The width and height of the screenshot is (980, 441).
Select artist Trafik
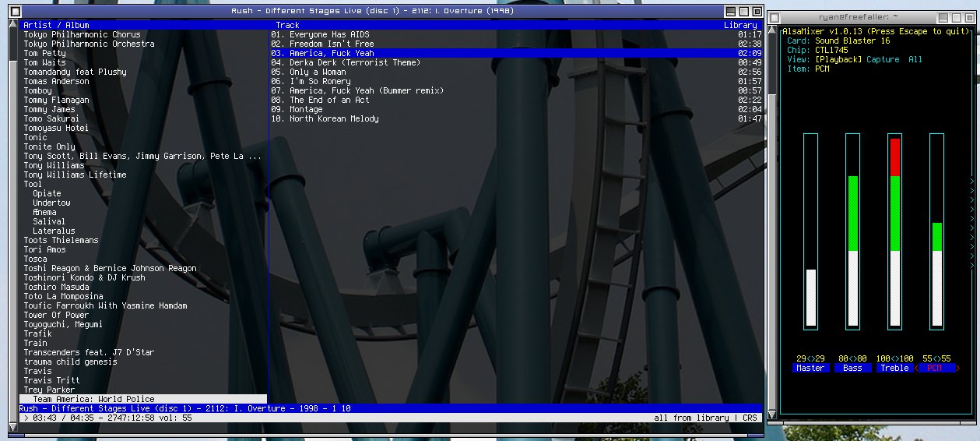pos(37,333)
